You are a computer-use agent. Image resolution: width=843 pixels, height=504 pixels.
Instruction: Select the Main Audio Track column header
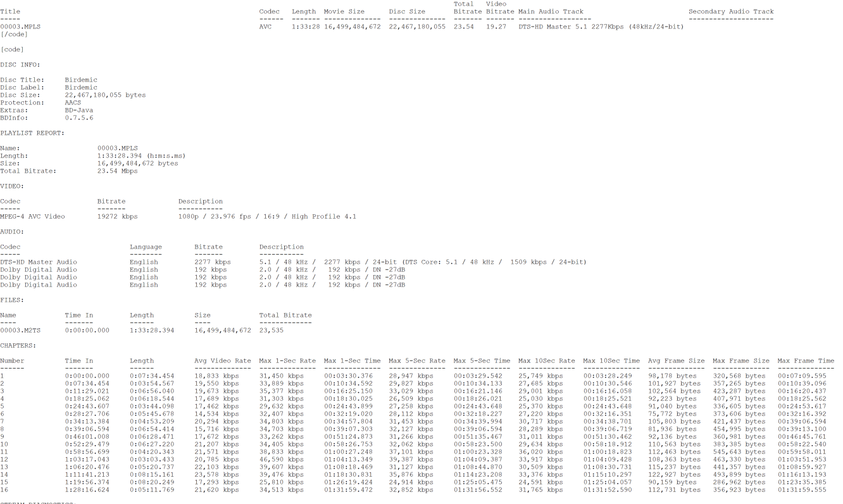[551, 11]
